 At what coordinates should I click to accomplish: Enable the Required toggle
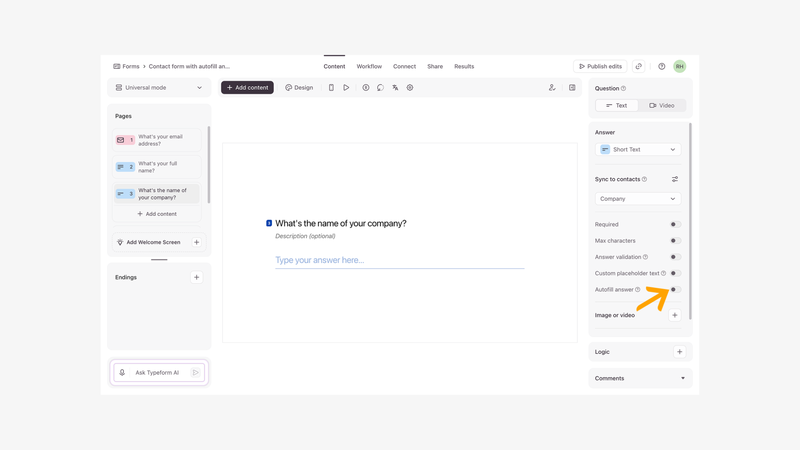pos(675,224)
